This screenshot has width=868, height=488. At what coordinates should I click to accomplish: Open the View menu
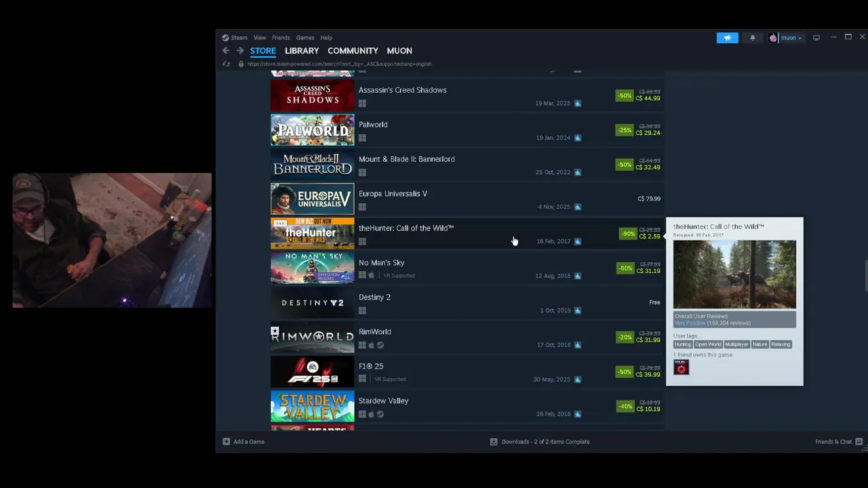pos(260,38)
